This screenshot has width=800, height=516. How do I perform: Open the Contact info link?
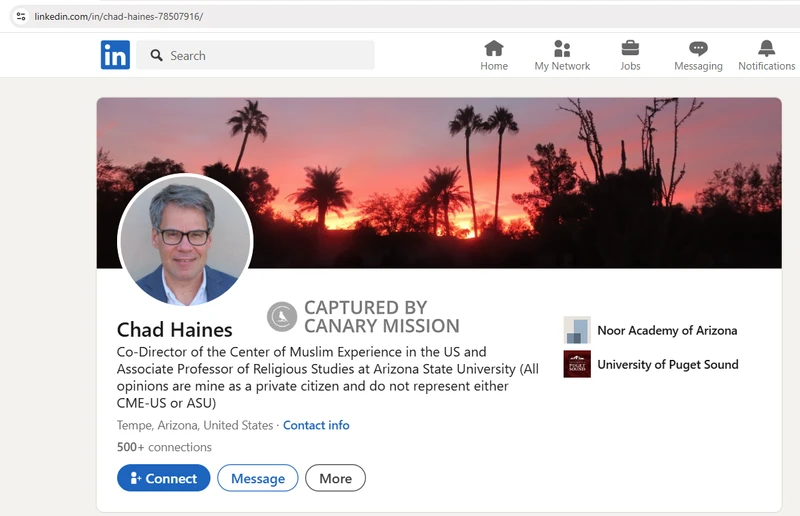(x=316, y=425)
